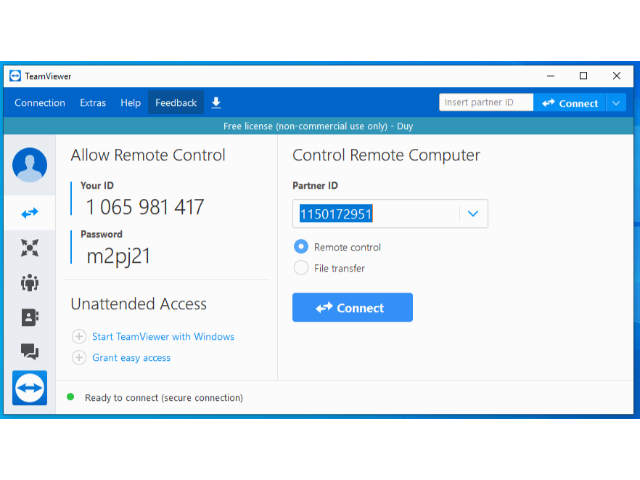
Task: Open the Extras menu
Action: coord(93,103)
